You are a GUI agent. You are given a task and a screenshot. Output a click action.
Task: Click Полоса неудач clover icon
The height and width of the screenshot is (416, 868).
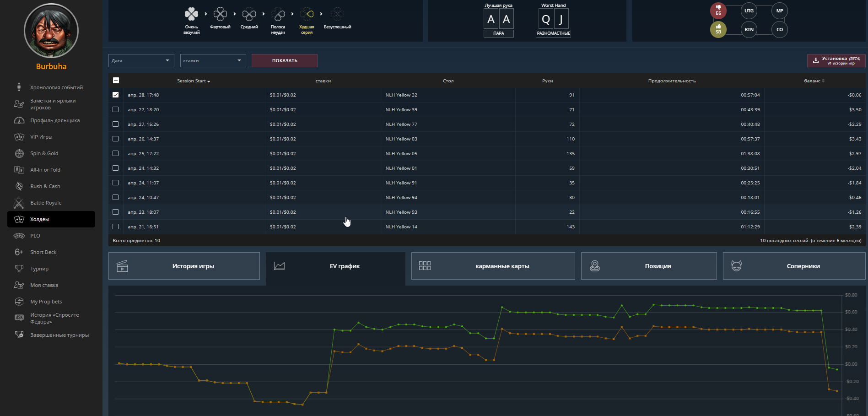[278, 14]
